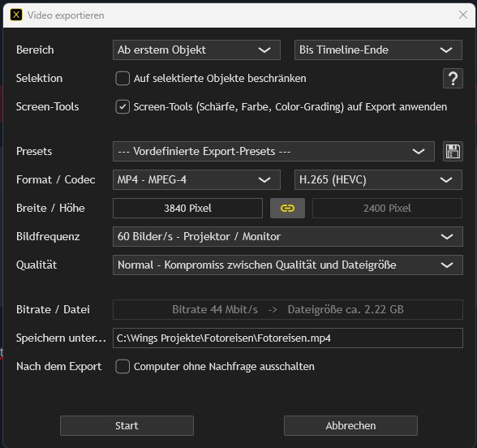The width and height of the screenshot is (477, 448).
Task: Click the help question mark icon
Action: [453, 79]
